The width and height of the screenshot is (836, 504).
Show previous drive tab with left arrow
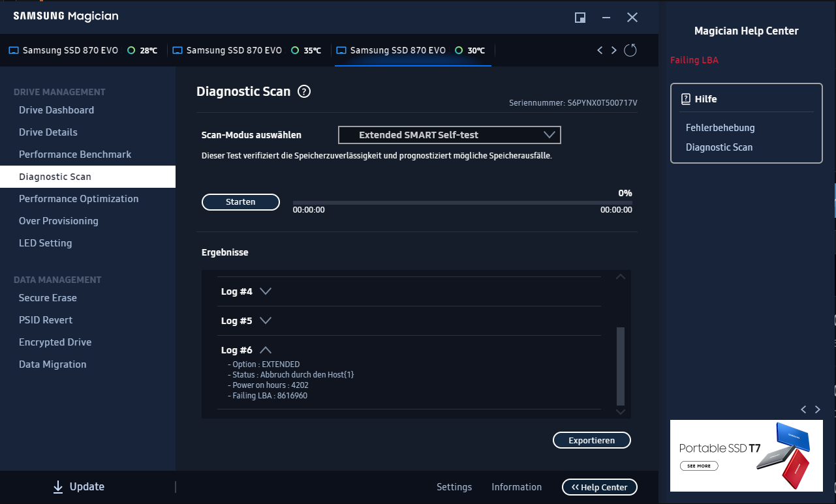[600, 50]
